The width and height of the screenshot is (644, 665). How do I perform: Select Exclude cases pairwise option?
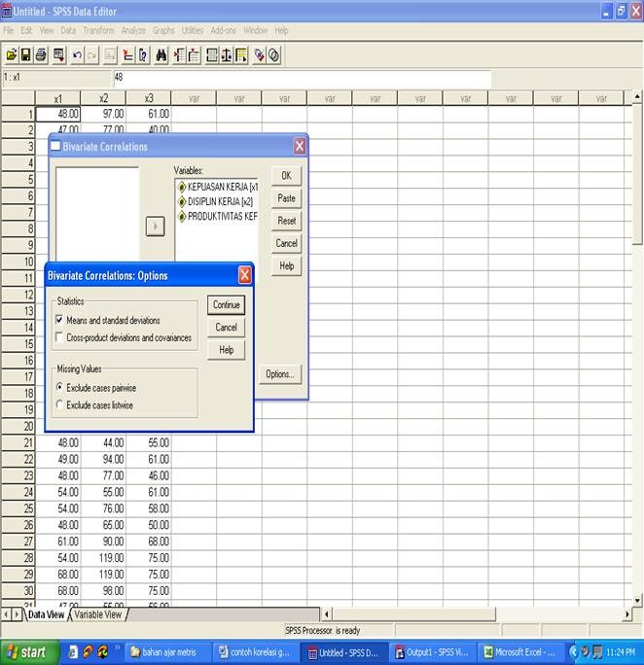point(59,387)
